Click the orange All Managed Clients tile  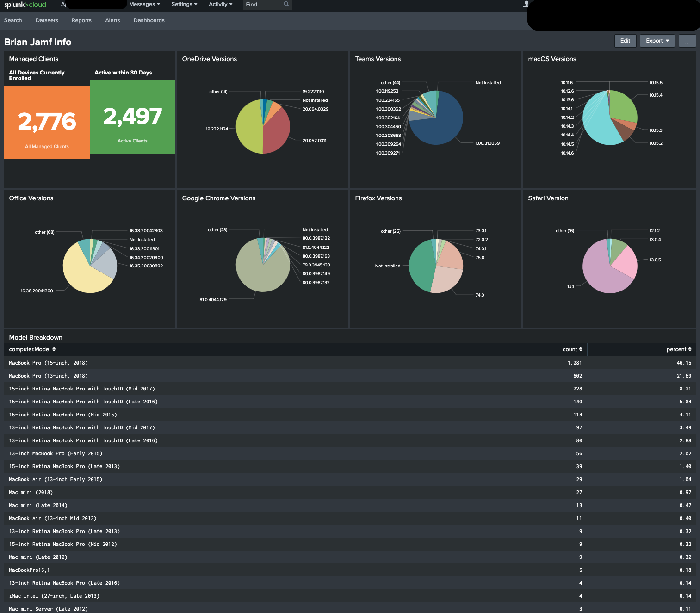[x=47, y=122]
